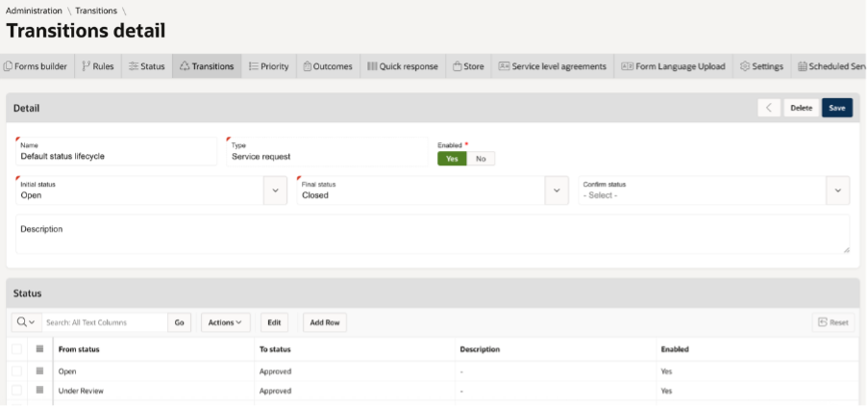Check the Under Review row checkbox
This screenshot has width=868, height=407.
(x=16, y=391)
